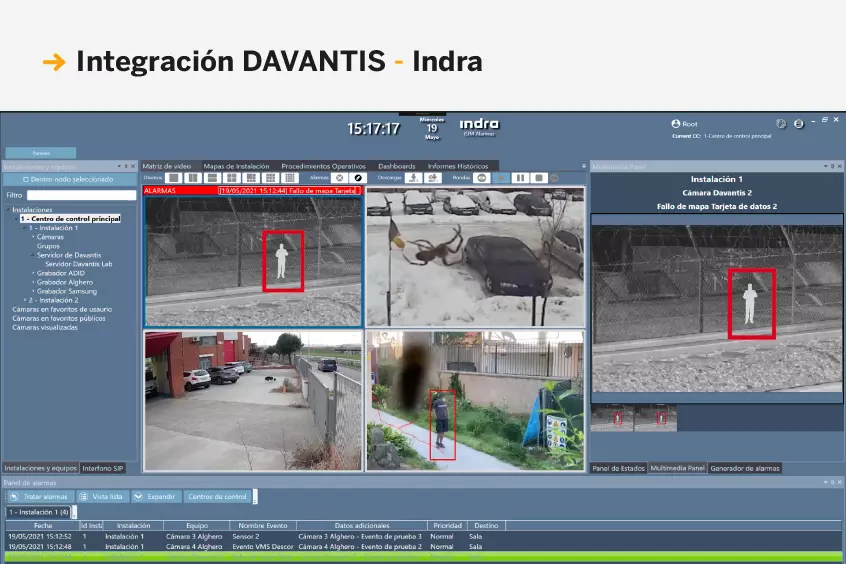Screen dimensions: 846x564
Task: Select the 2x2 grid layout icon
Action: (232, 178)
